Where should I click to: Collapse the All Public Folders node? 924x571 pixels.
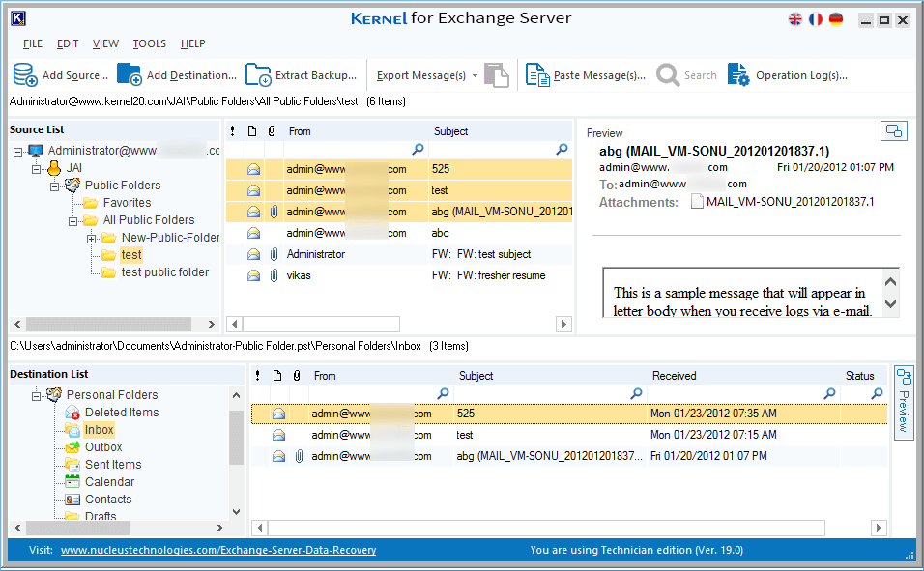coord(73,221)
